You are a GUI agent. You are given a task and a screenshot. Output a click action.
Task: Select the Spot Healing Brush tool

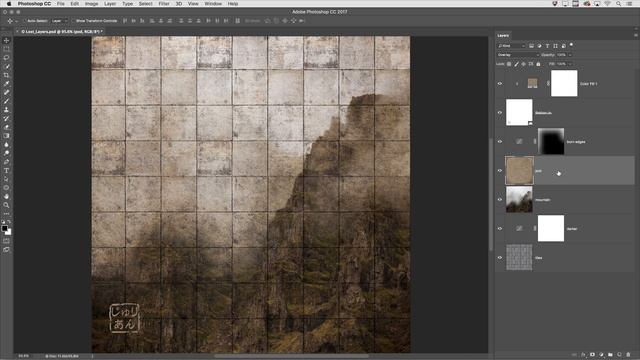[6, 92]
